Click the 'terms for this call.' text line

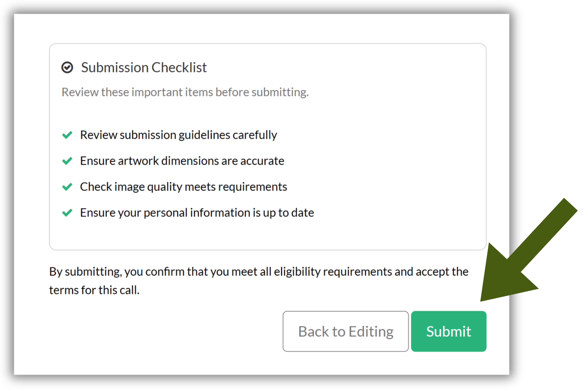coord(94,290)
